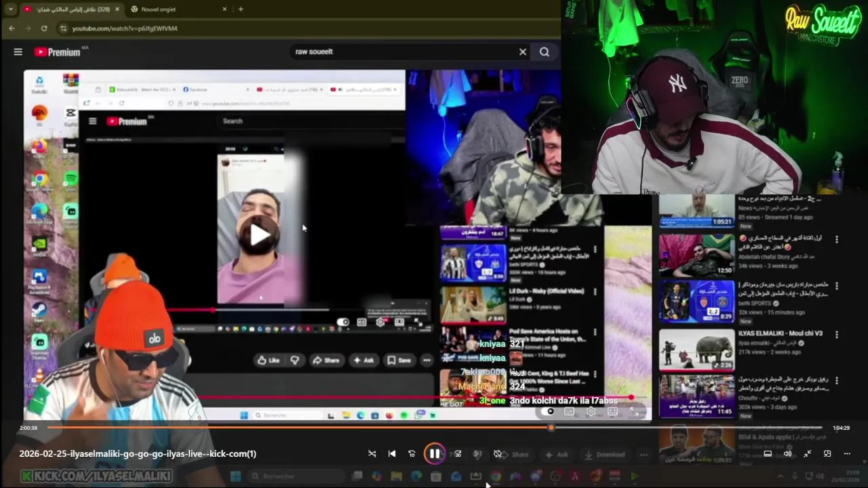This screenshot has height=488, width=868.
Task: Open Windows Start button on taskbar
Action: (x=235, y=476)
